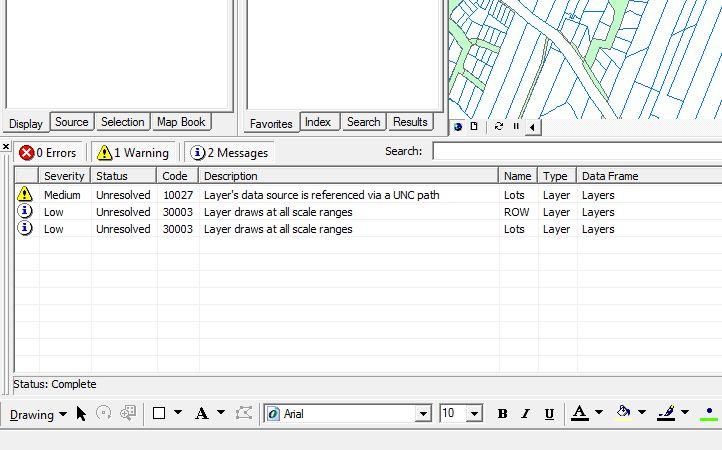Sort by the Name column header

(518, 176)
